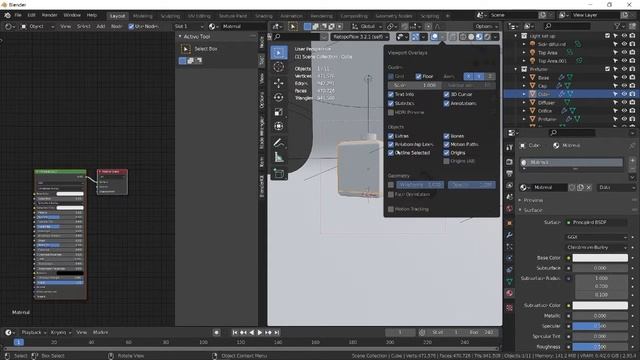Select the Move tool
The image size is (640, 360).
click(x=279, y=83)
